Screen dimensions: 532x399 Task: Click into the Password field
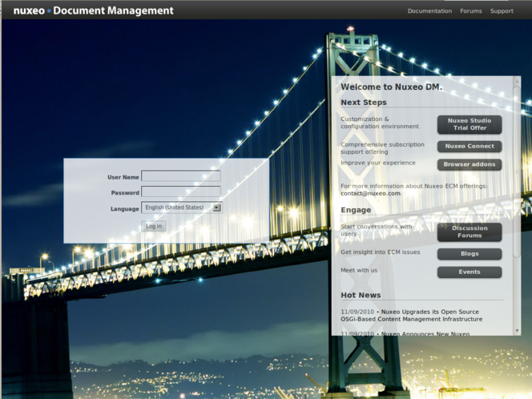pyautogui.click(x=181, y=192)
